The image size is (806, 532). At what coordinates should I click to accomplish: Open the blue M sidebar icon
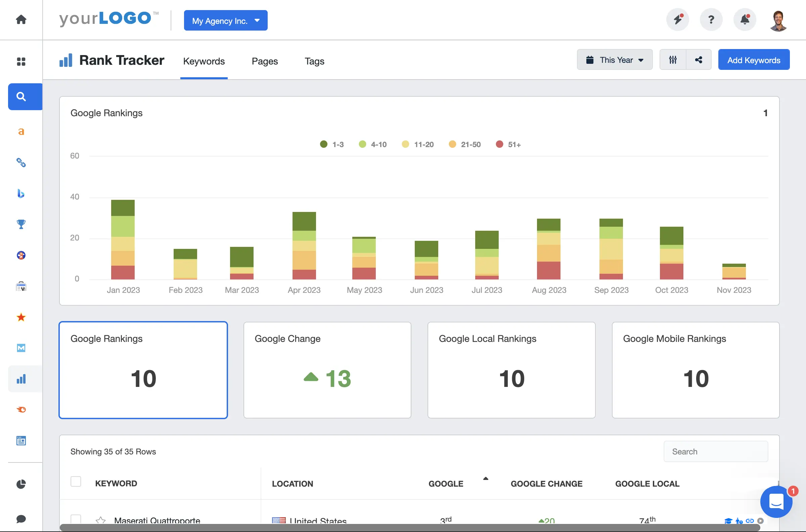(x=21, y=348)
